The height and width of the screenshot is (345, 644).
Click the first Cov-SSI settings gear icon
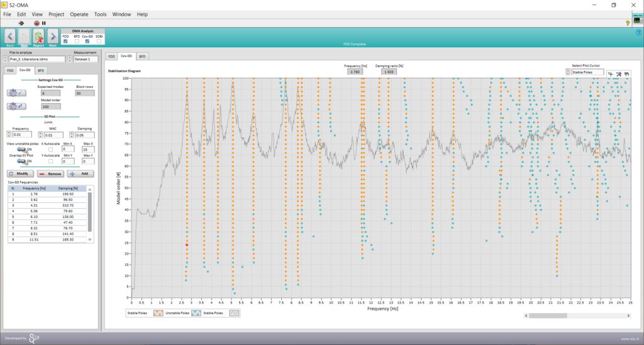coord(16,93)
